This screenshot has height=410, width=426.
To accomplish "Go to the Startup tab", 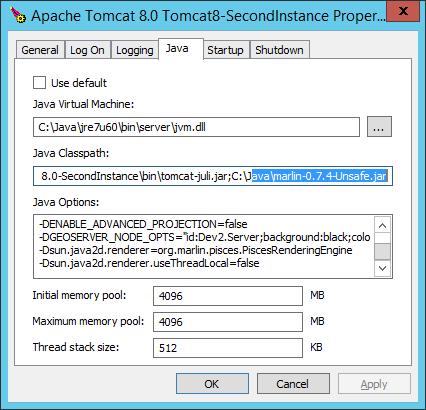I will click(x=226, y=50).
